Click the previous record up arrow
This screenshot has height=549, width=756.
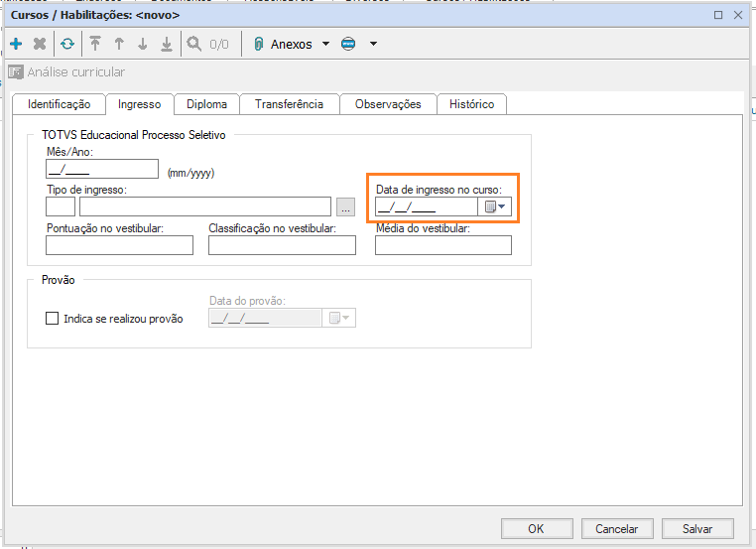coord(119,44)
